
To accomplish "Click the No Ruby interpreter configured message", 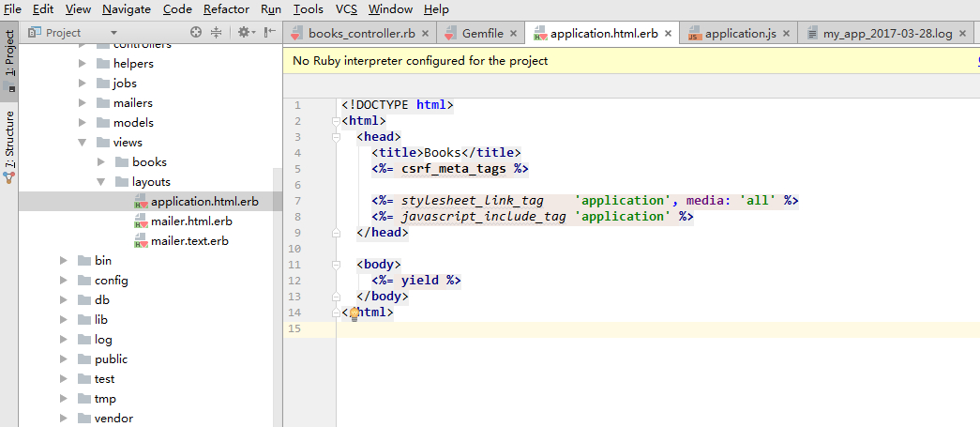I will 420,61.
